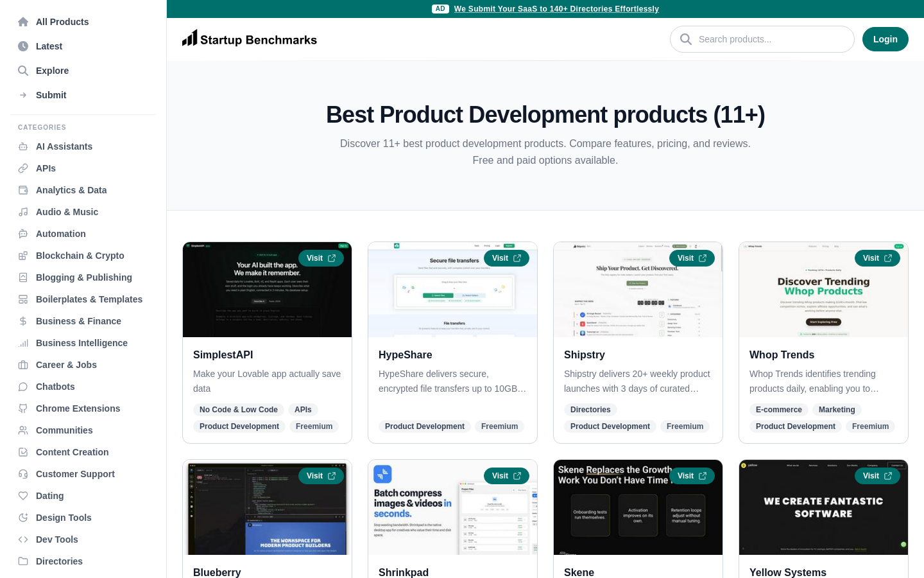The width and height of the screenshot is (924, 578).
Task: Open the Explore menu item
Action: pyautogui.click(x=83, y=71)
